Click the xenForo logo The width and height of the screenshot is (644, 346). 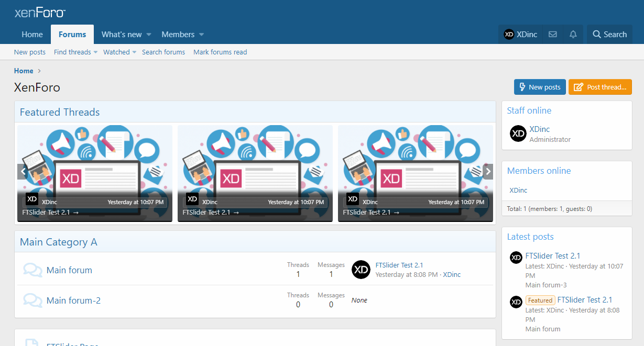pyautogui.click(x=40, y=13)
